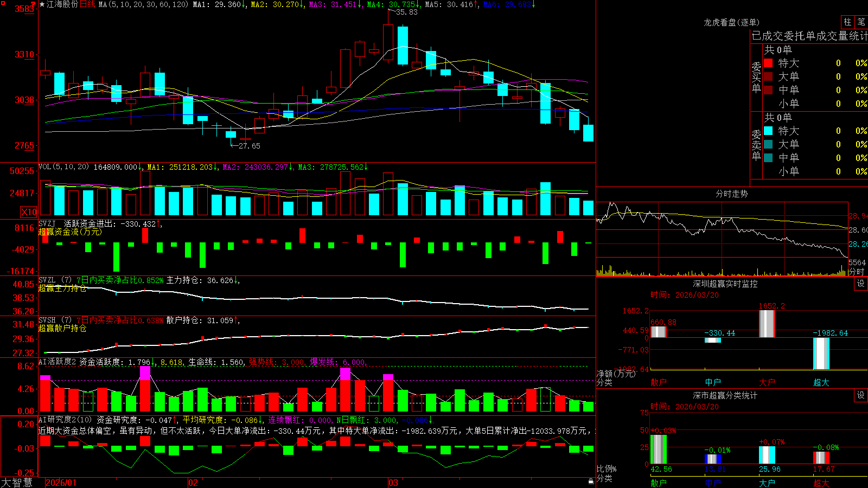Open settings 设 for 深圳超赢实时监控
The height and width of the screenshot is (488, 868).
click(861, 284)
